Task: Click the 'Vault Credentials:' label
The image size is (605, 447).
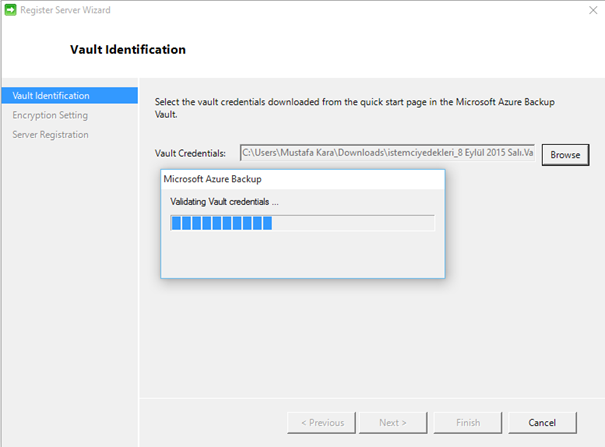Action: [190, 153]
